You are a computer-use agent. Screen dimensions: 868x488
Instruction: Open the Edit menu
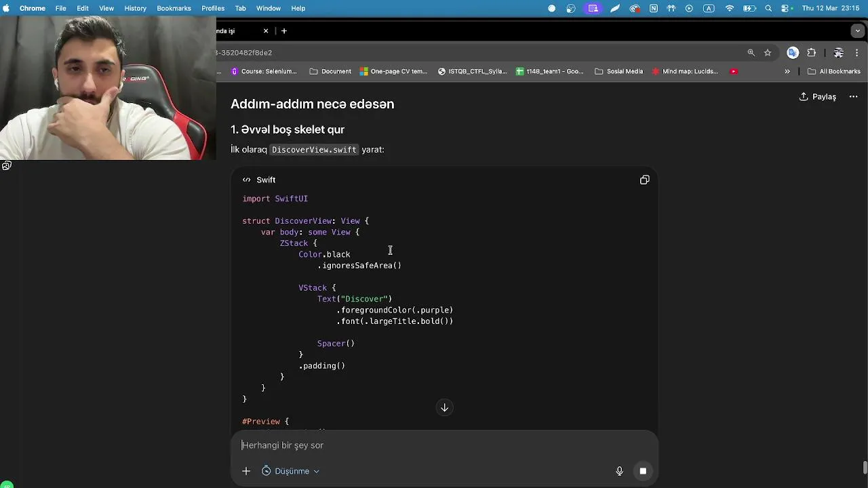(83, 8)
